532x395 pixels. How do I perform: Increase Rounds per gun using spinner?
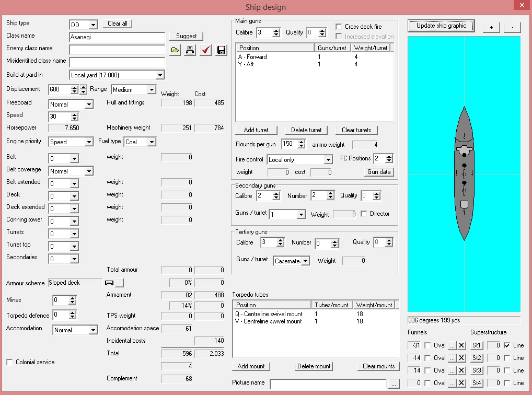302,142
